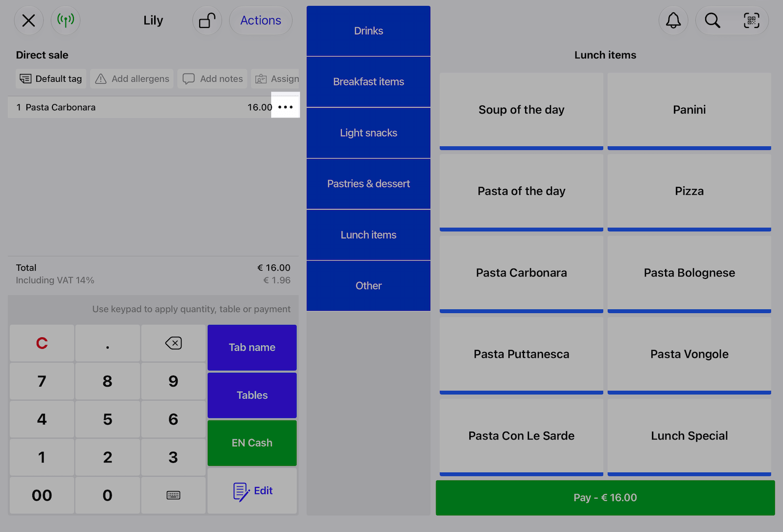This screenshot has width=783, height=532.
Task: Add allergens to the order
Action: [x=132, y=79]
